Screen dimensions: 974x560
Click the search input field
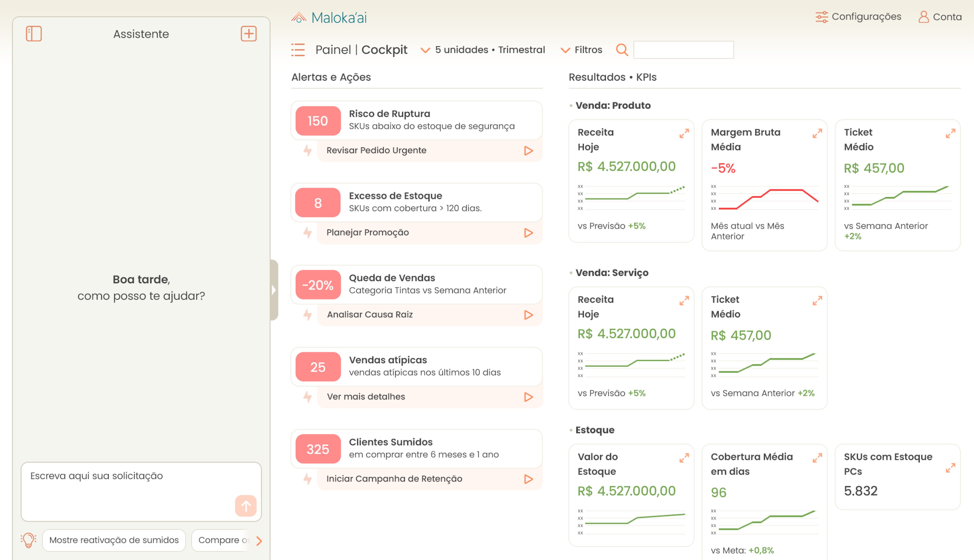tap(683, 50)
